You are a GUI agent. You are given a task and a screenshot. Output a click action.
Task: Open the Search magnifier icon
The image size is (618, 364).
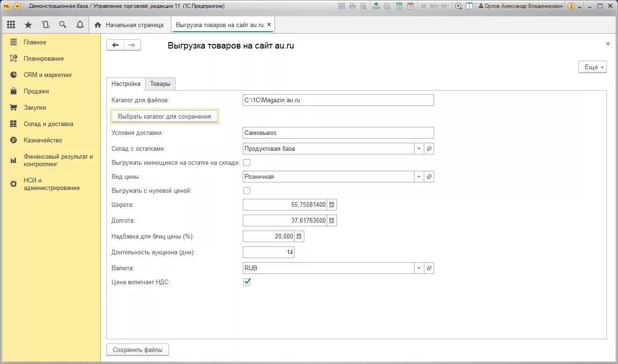tap(63, 25)
